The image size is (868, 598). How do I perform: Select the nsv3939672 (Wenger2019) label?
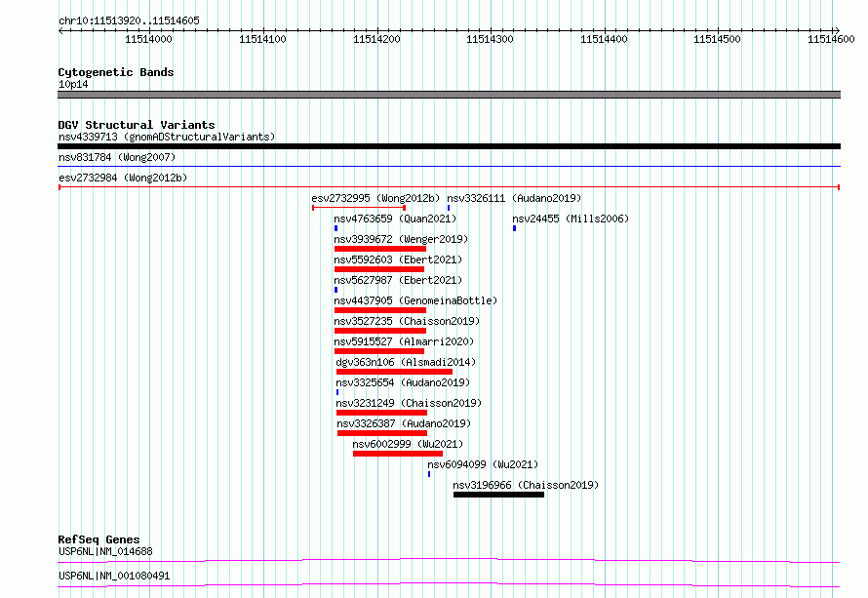401,239
